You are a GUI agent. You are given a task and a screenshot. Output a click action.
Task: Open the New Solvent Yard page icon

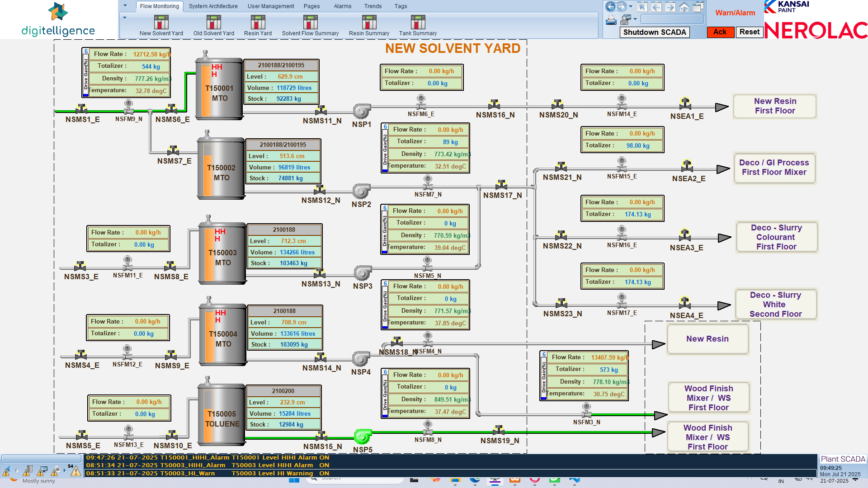[161, 22]
